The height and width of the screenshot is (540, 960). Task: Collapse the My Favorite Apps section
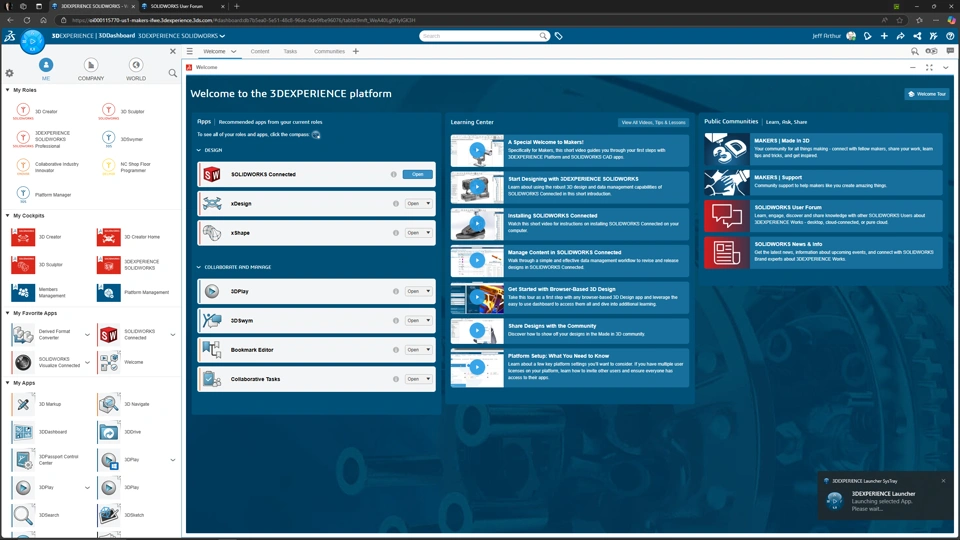click(x=7, y=313)
